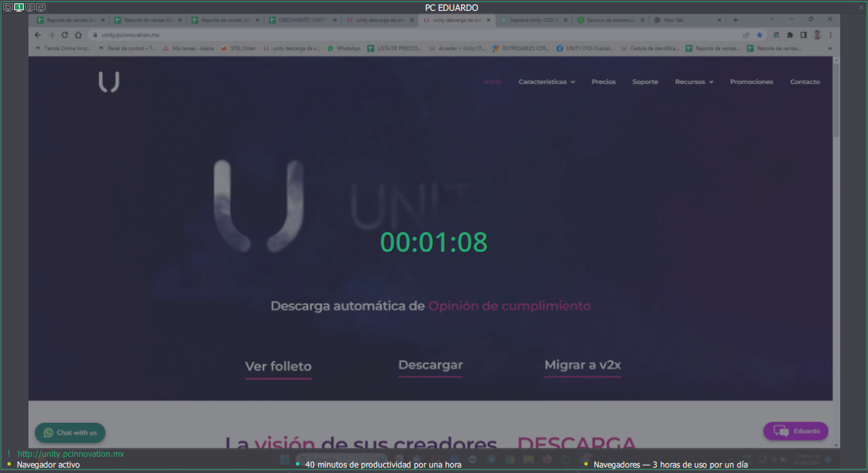The width and height of the screenshot is (868, 473).
Task: Toggle the browser side panel icon
Action: (804, 35)
